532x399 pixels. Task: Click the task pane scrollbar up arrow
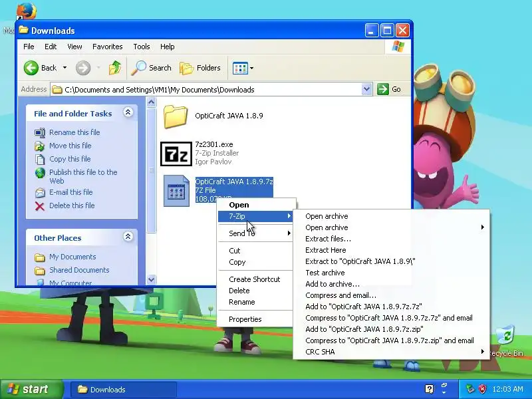coord(152,102)
